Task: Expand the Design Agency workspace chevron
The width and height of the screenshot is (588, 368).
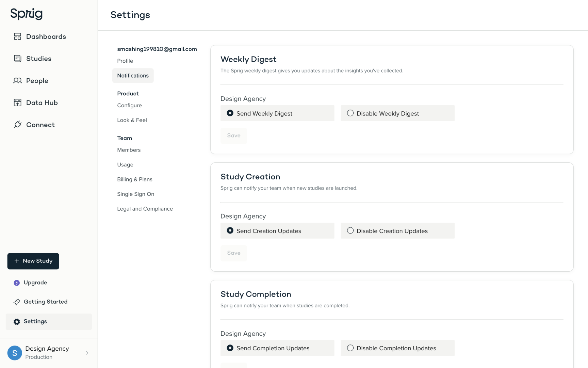Action: [x=87, y=353]
